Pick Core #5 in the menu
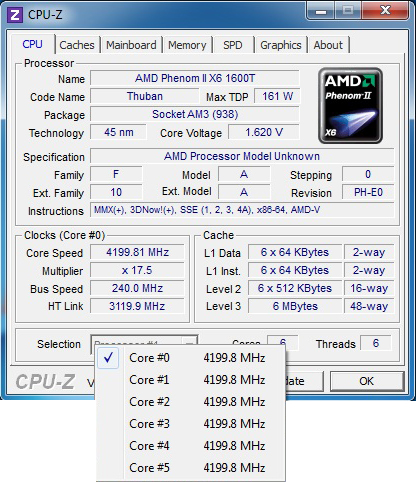Viewport: 416px width, 482px height. (x=191, y=468)
